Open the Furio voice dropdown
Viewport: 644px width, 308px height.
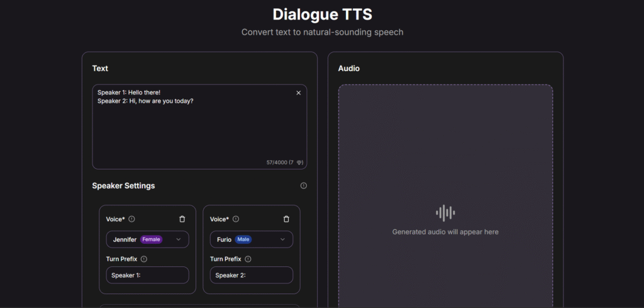[252, 239]
